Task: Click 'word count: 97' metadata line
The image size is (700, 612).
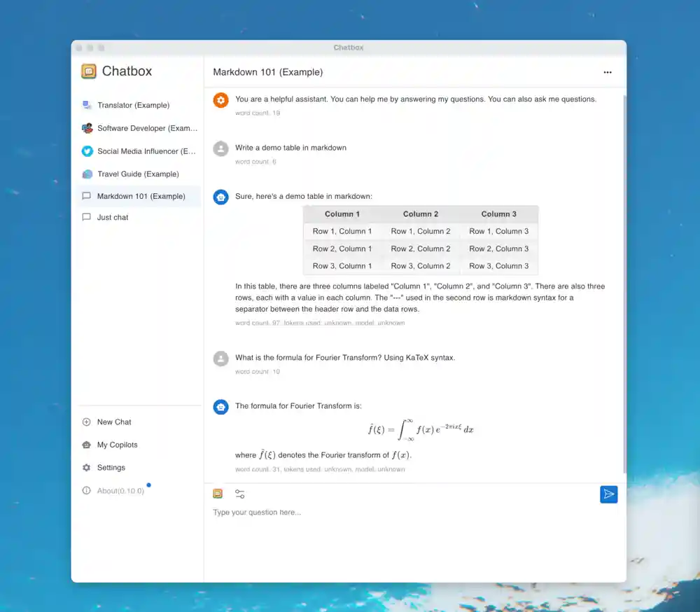Action: [320, 323]
